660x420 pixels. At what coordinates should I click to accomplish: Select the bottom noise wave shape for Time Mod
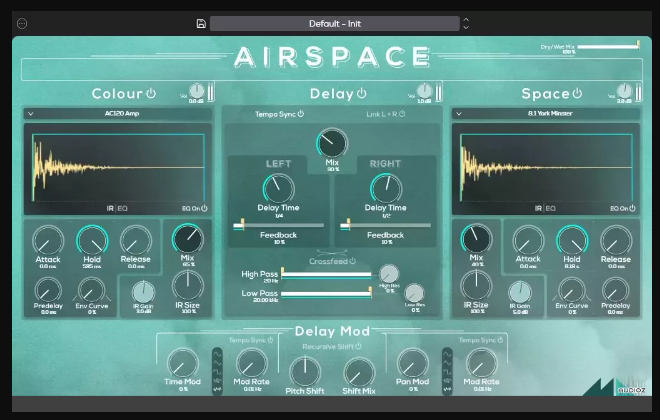tap(217, 389)
